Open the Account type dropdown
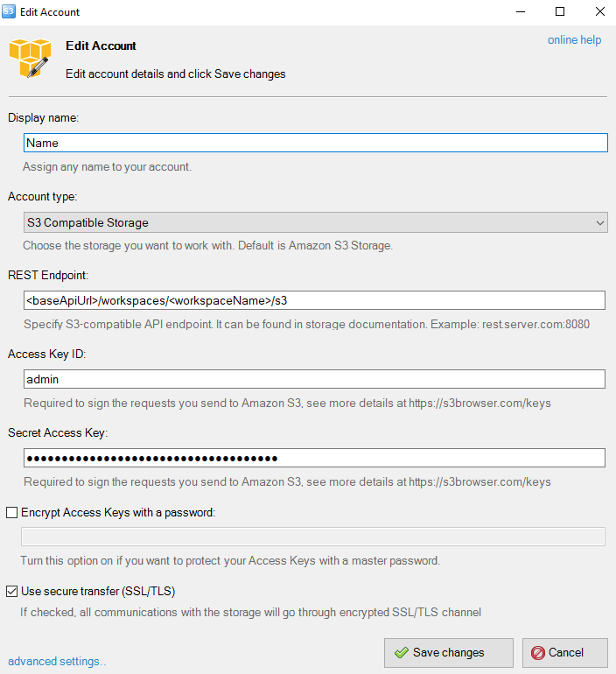 (315, 222)
